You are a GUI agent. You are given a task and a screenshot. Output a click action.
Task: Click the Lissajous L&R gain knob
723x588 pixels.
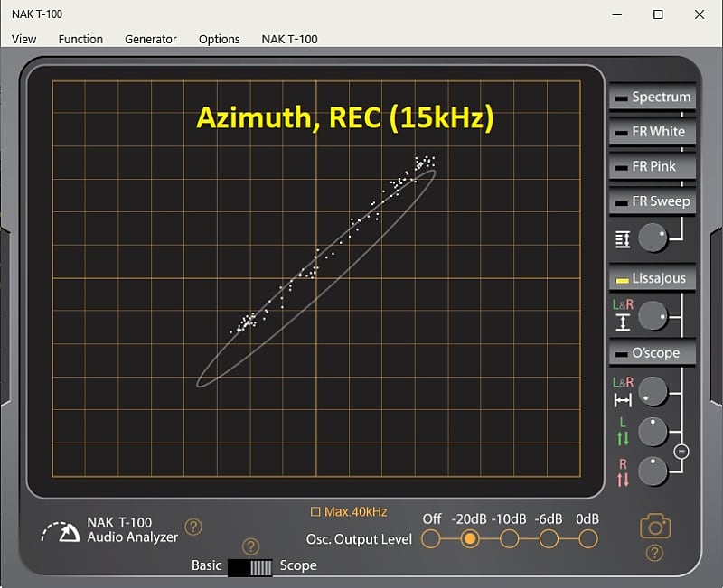click(653, 315)
